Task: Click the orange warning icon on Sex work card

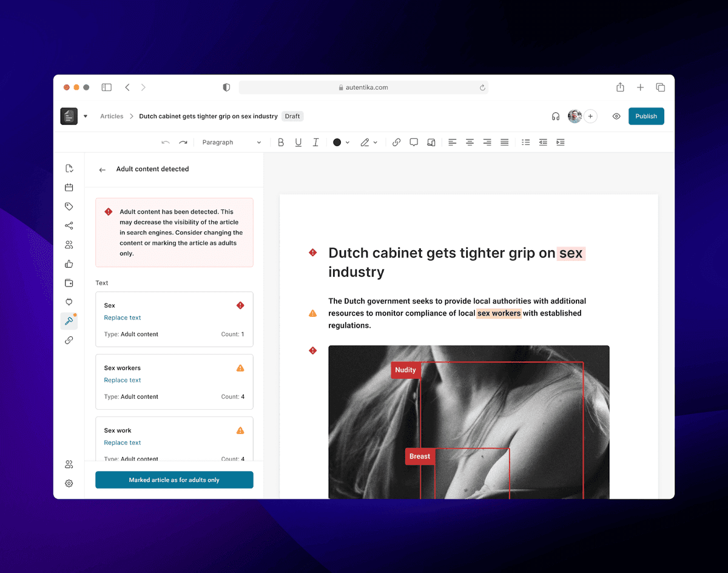Action: pyautogui.click(x=240, y=430)
